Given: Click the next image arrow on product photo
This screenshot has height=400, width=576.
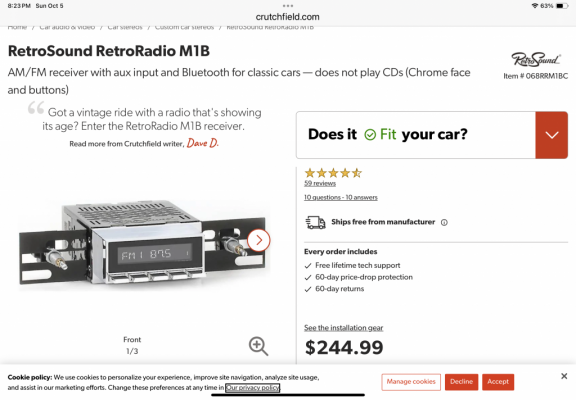Looking at the screenshot, I should [259, 240].
